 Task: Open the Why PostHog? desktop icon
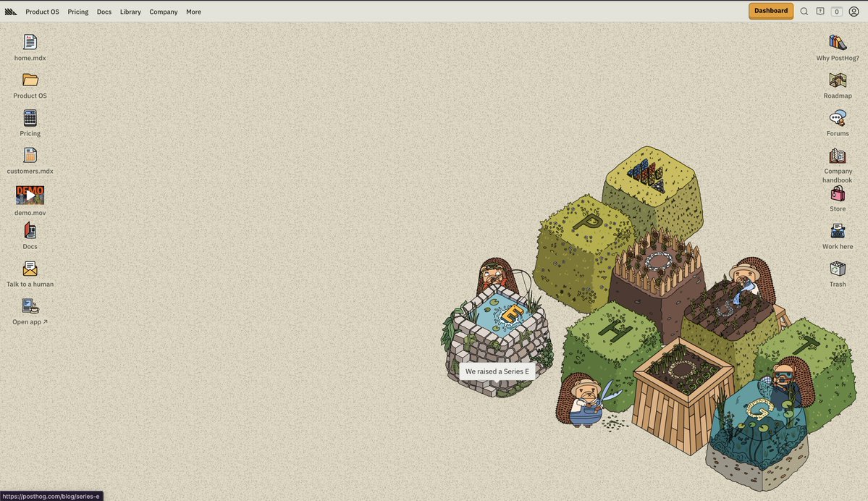click(x=838, y=42)
